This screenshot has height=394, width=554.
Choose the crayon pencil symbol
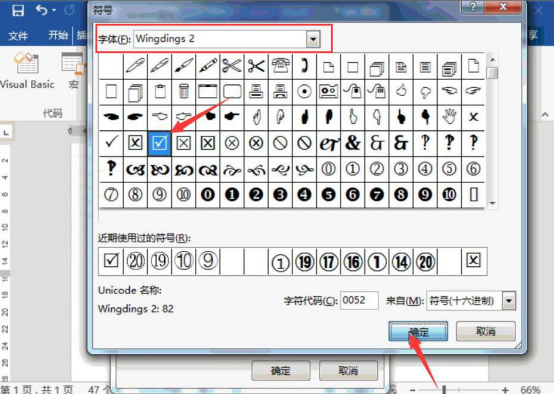pos(208,66)
